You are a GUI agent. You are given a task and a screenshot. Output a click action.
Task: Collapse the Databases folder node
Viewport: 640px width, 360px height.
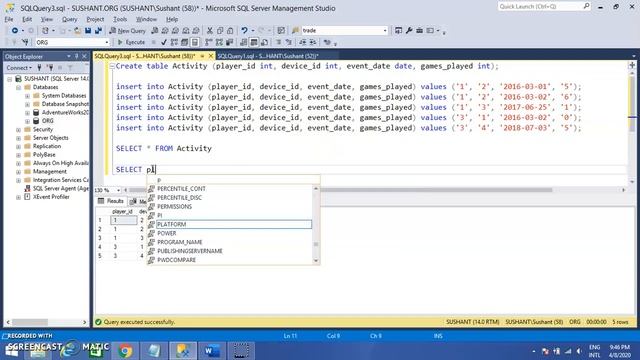(18, 87)
